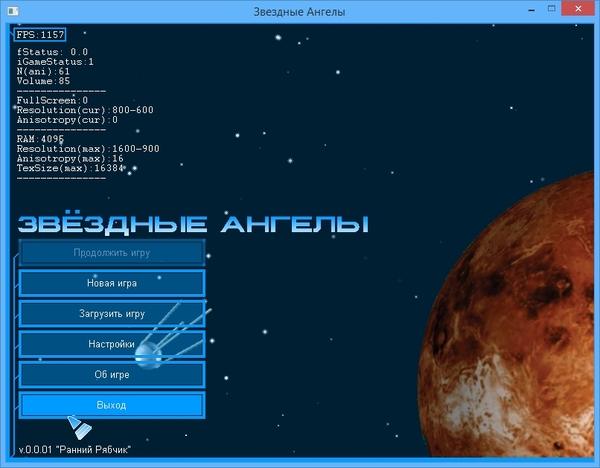Screen dimensions: 600x468
Task: Maximize the game window
Action: (x=546, y=10)
